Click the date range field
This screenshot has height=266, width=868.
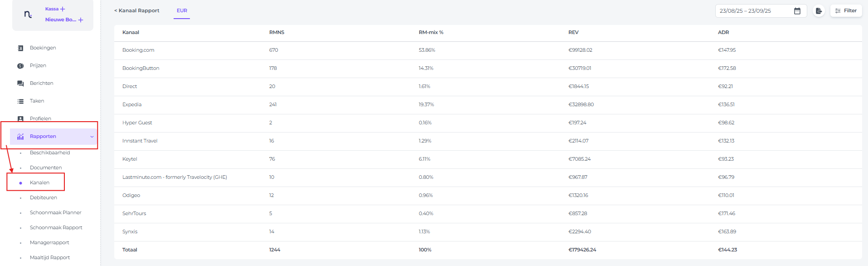[x=752, y=11]
